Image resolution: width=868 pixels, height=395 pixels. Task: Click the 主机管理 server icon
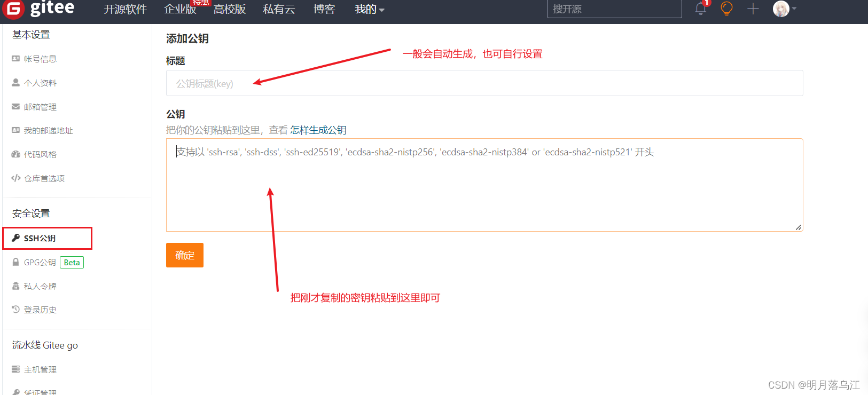coord(15,369)
